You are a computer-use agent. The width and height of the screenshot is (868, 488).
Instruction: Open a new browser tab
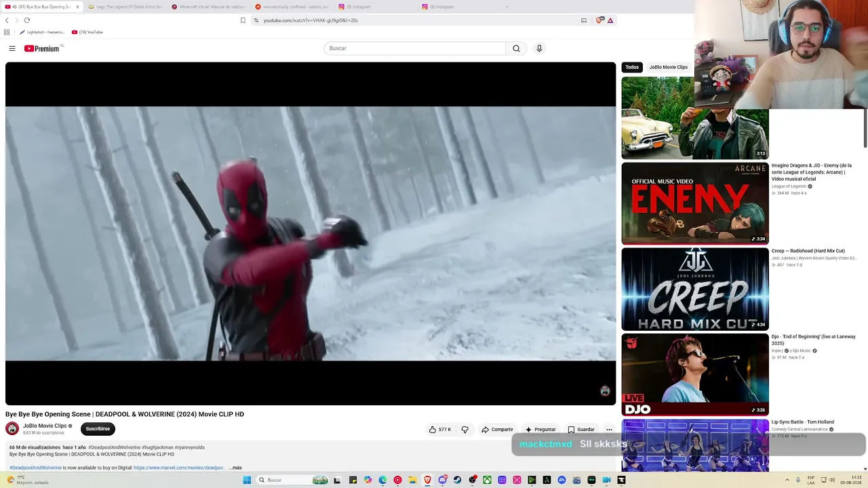507,7
